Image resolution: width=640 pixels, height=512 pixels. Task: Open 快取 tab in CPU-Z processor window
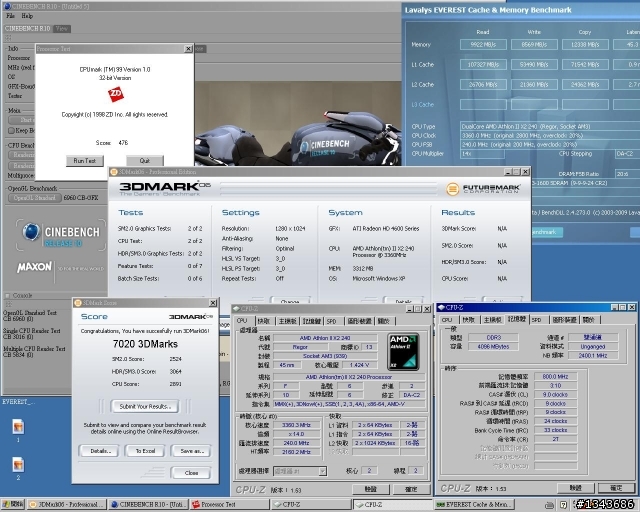point(264,321)
